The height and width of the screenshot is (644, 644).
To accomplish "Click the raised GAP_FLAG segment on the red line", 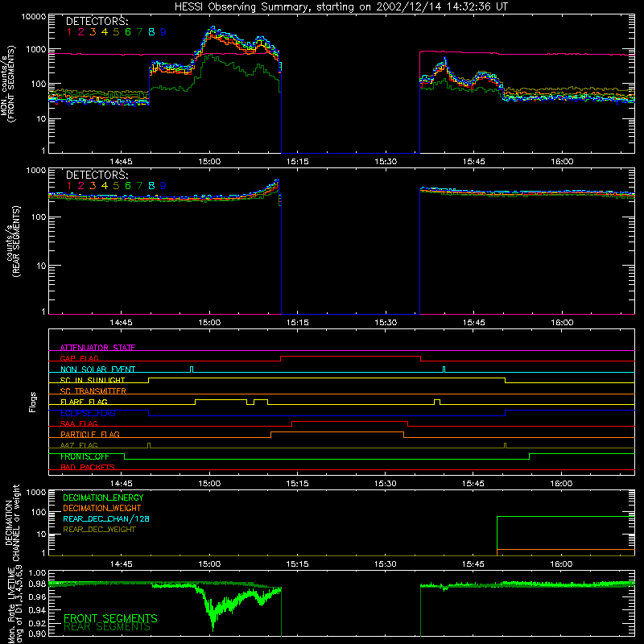I will point(351,356).
